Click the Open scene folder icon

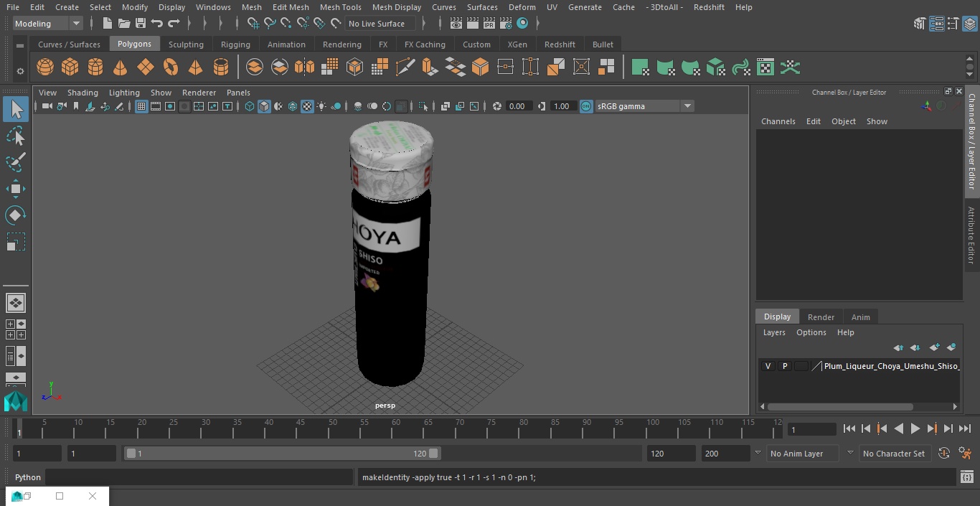pyautogui.click(x=124, y=24)
